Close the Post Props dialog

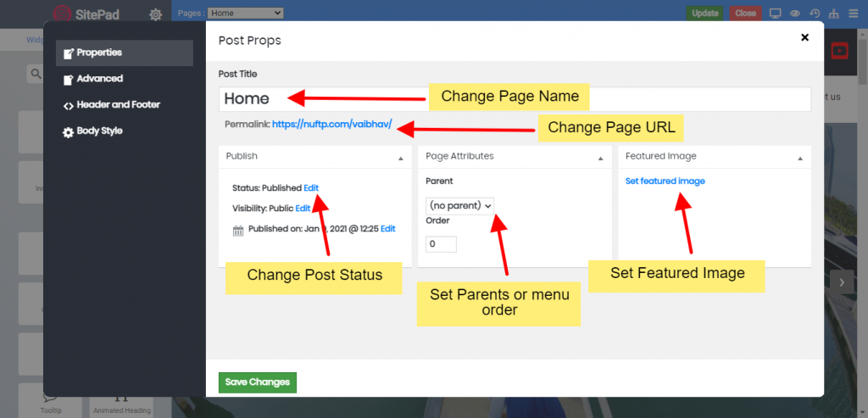point(804,37)
